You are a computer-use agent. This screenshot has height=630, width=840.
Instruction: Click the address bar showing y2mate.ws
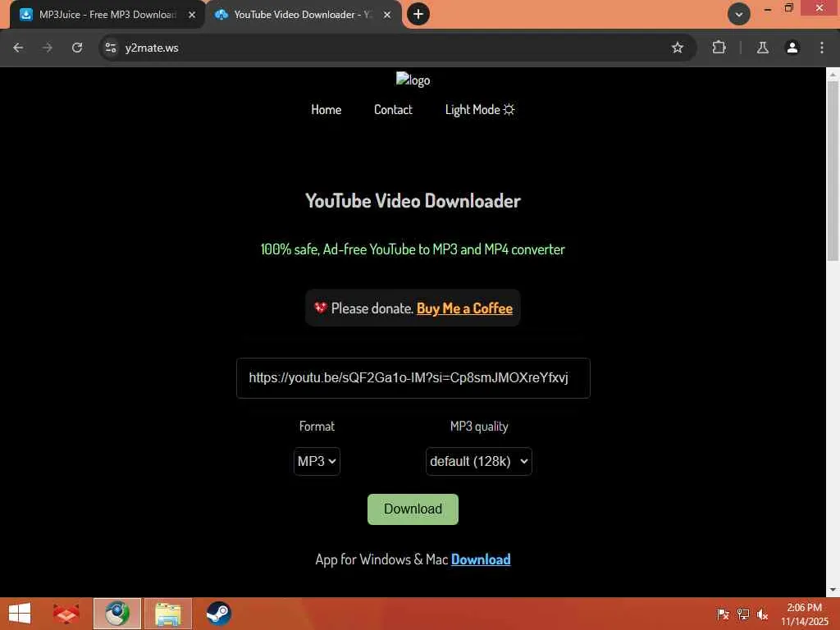click(x=396, y=48)
